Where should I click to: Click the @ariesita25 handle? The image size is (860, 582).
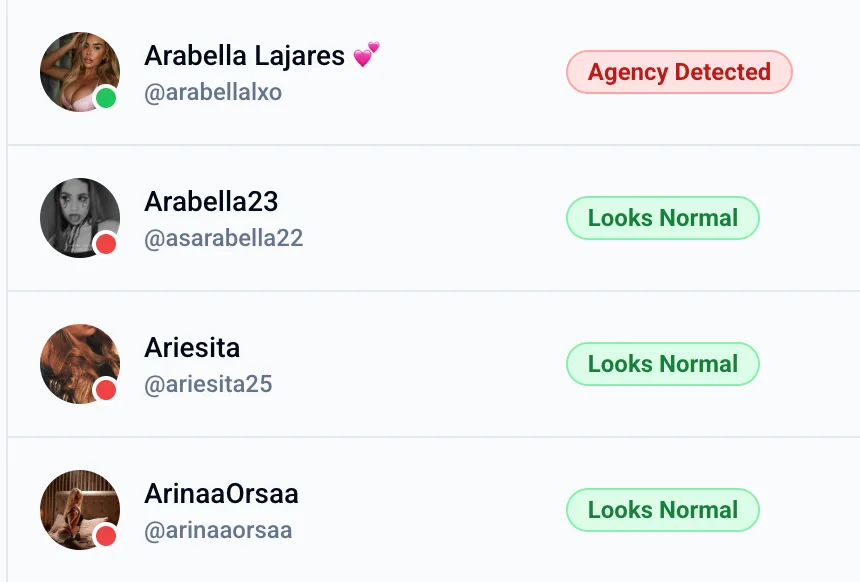coord(208,384)
